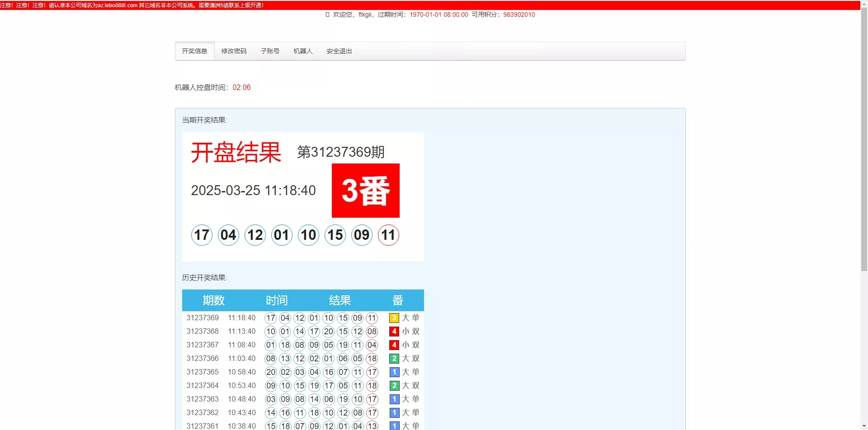Click ball 08 in period 31237366 row
This screenshot has height=430, width=868.
coord(271,358)
